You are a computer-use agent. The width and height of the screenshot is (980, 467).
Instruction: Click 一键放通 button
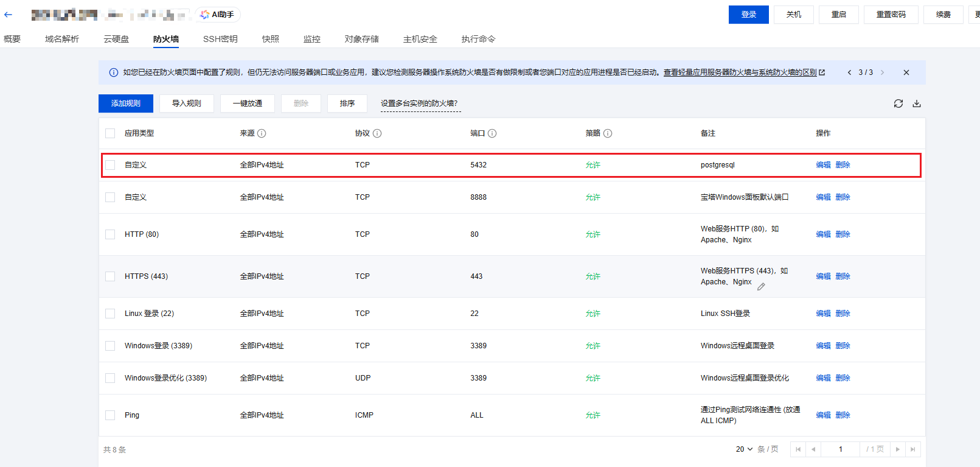click(x=248, y=104)
